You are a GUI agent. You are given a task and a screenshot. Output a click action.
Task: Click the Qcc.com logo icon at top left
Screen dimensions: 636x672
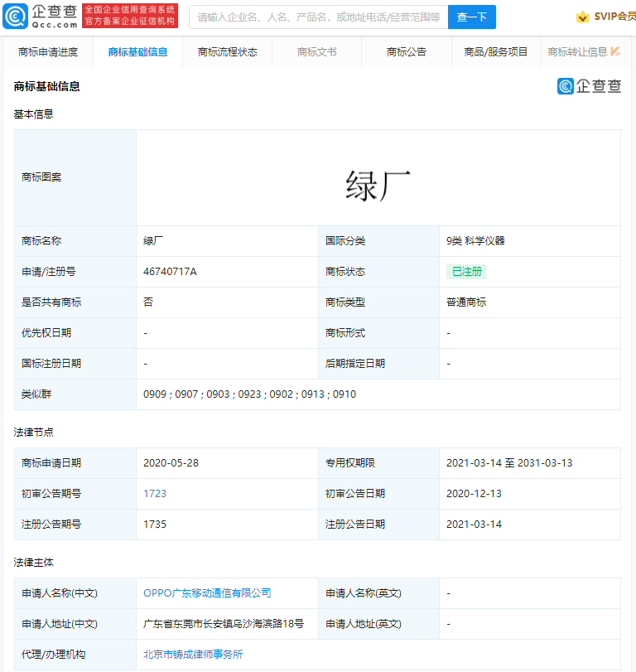point(16,17)
